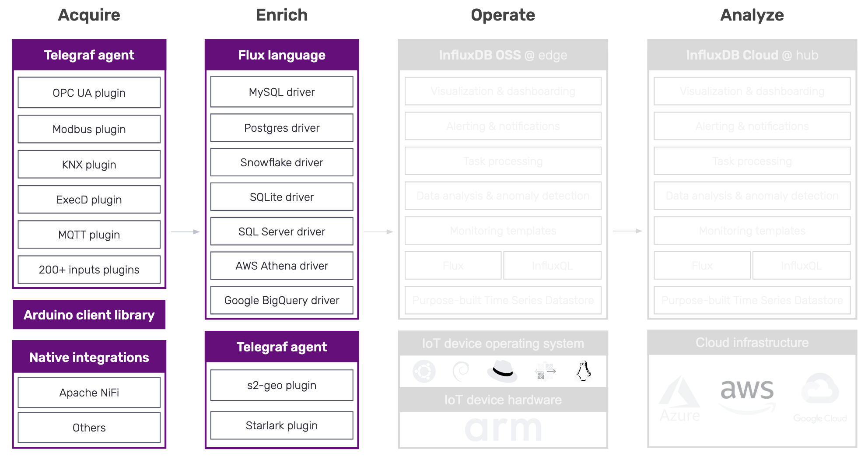The height and width of the screenshot is (456, 868).
Task: Select the Google Cloud logo
Action: (820, 397)
